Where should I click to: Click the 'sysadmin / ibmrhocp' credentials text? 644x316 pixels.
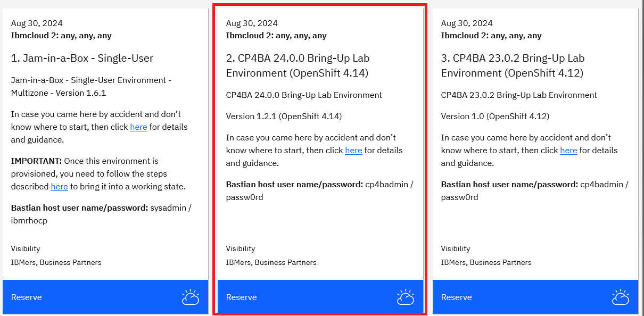point(101,214)
